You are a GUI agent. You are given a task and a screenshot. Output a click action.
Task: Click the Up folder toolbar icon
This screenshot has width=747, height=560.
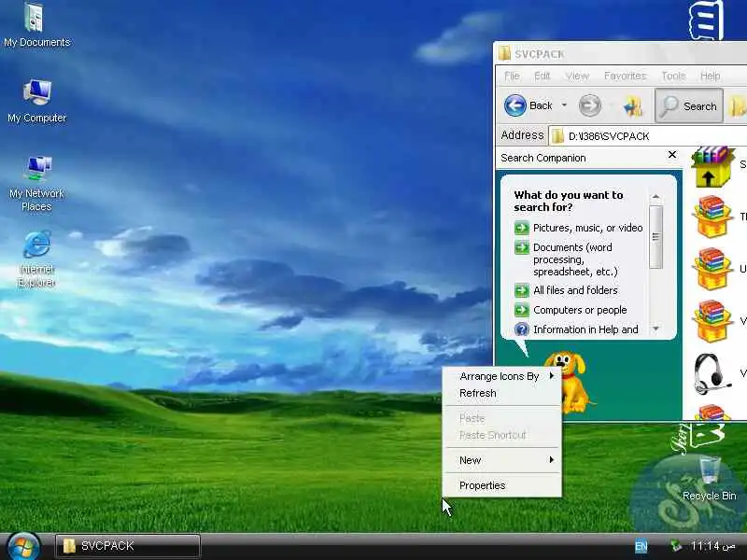pos(634,105)
